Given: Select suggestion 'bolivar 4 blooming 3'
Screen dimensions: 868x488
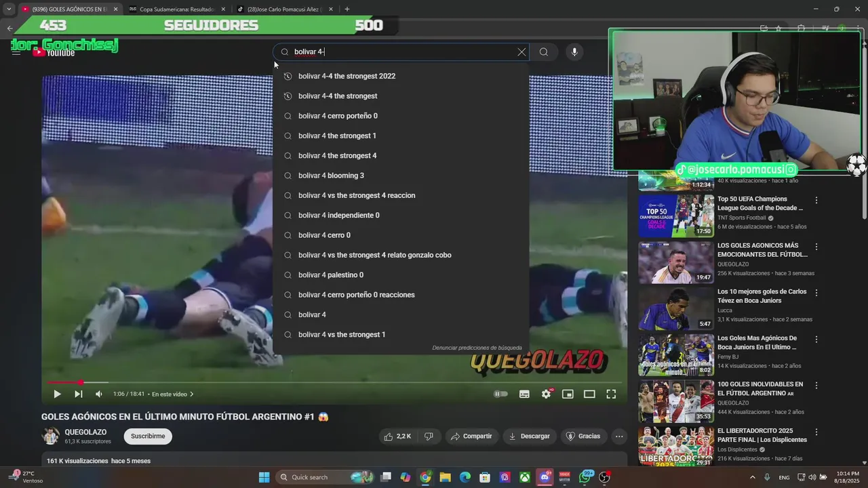Looking at the screenshot, I should (401, 176).
